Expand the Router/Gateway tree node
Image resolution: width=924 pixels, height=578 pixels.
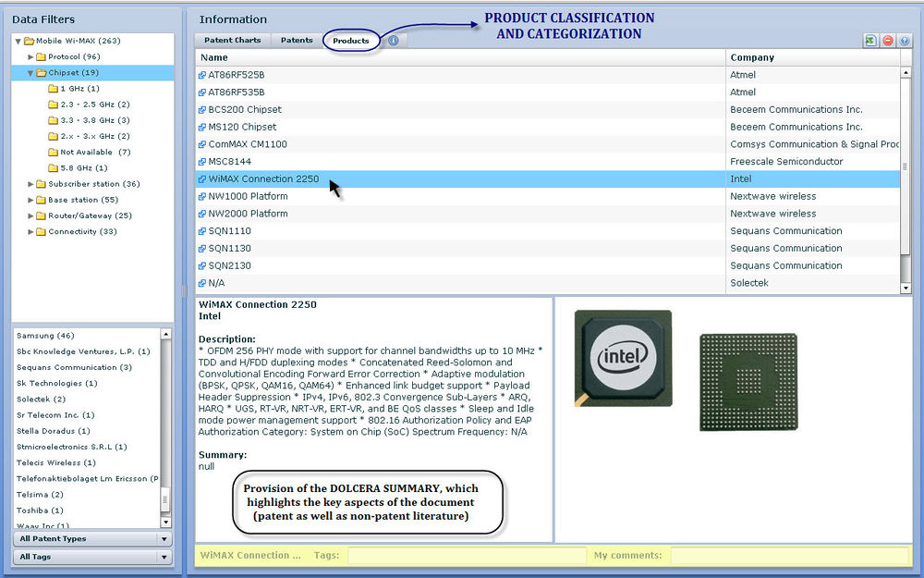(29, 215)
